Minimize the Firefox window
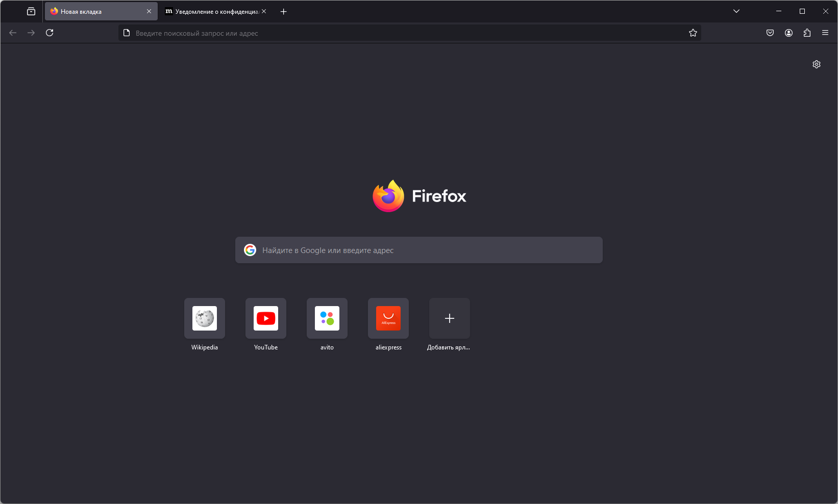The image size is (838, 504). pyautogui.click(x=779, y=11)
